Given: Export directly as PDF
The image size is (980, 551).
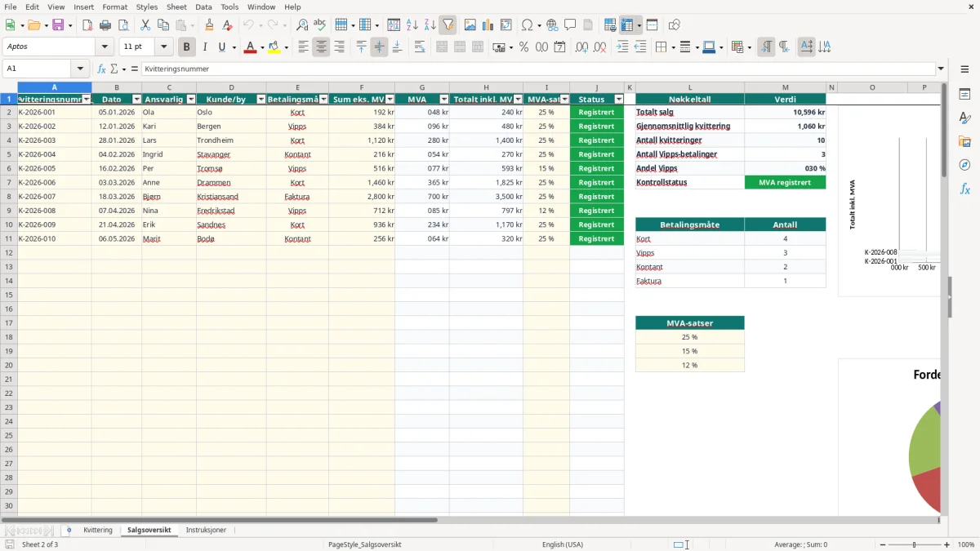Looking at the screenshot, I should [x=87, y=25].
